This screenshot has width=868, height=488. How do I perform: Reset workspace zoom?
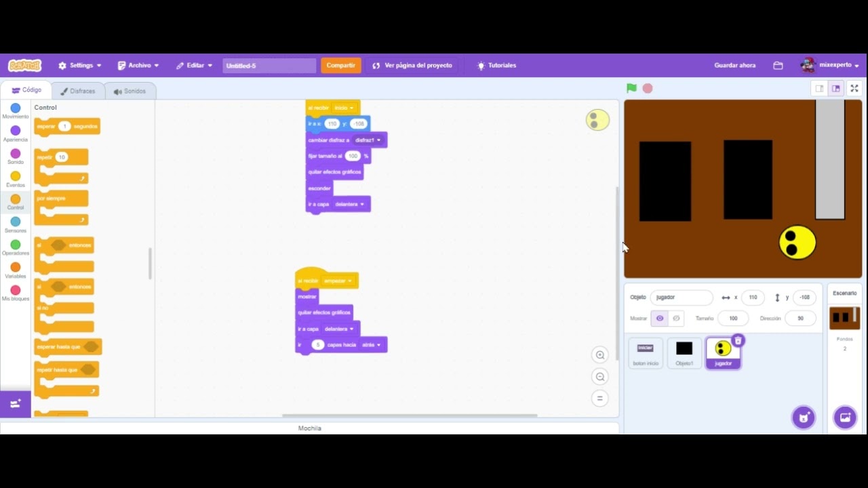599,399
